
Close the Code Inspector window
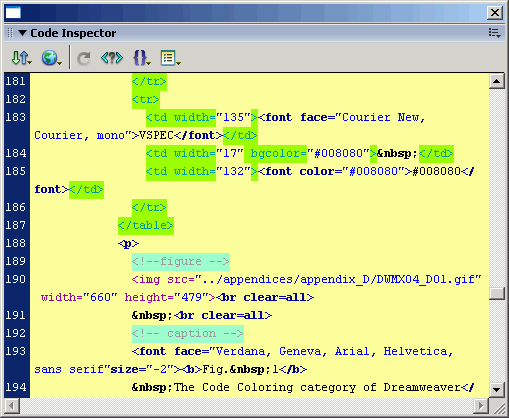pyautogui.click(x=495, y=13)
